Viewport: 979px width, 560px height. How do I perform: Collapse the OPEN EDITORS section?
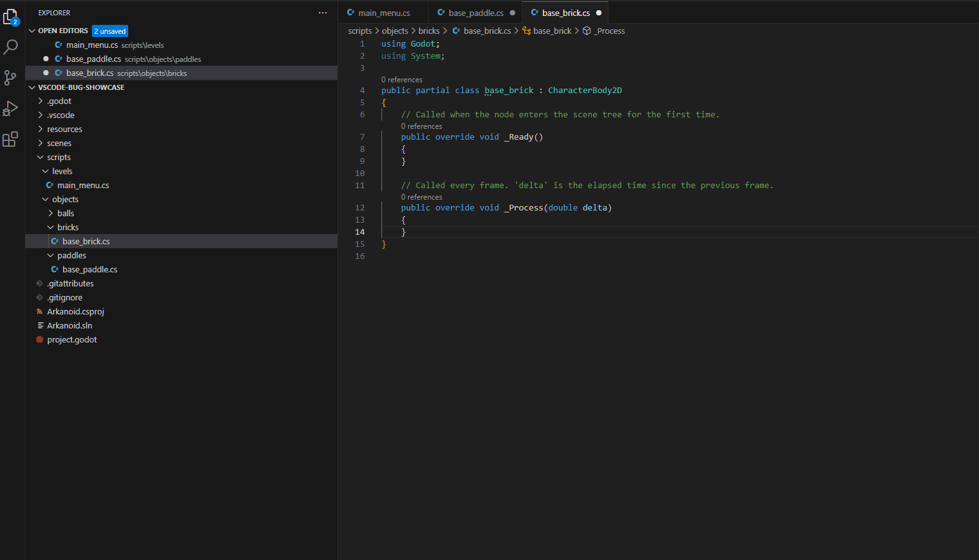point(31,30)
